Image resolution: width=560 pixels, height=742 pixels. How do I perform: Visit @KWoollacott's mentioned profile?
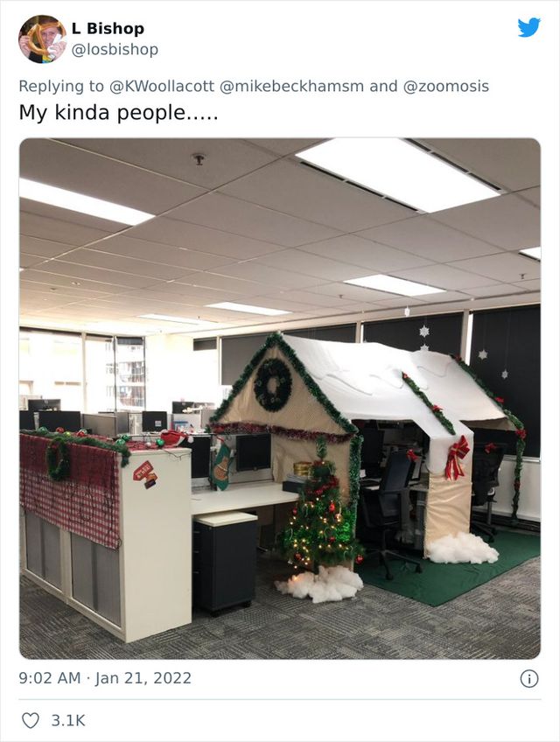(161, 86)
